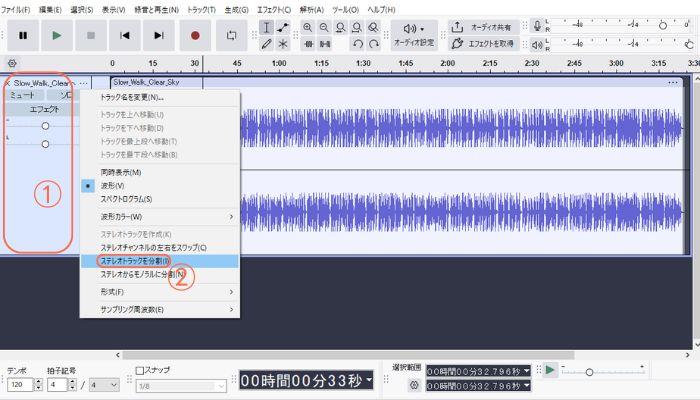
Task: Click the track gain slider knob
Action: click(x=45, y=126)
